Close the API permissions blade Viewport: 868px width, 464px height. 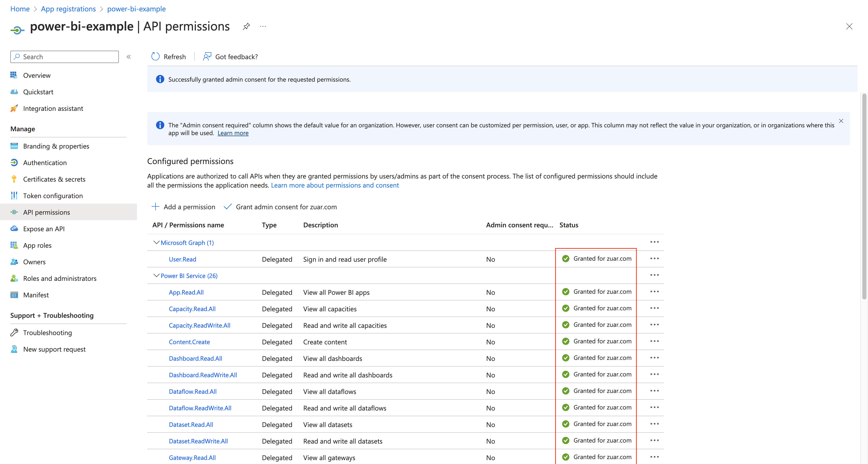(x=849, y=26)
